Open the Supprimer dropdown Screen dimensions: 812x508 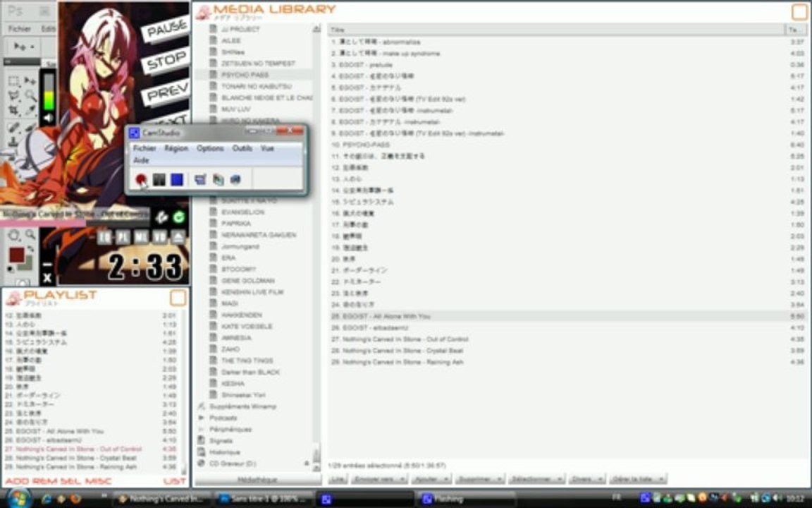(x=480, y=480)
